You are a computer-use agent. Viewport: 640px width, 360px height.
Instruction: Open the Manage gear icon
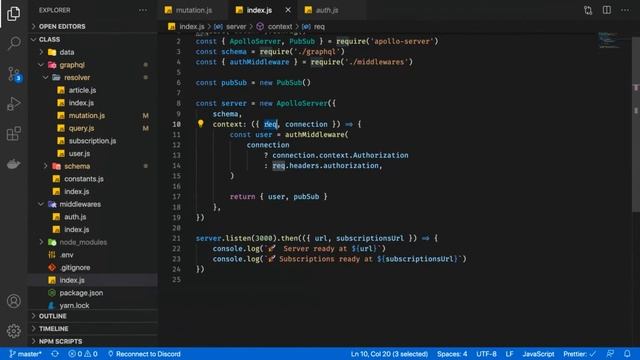click(x=13, y=331)
